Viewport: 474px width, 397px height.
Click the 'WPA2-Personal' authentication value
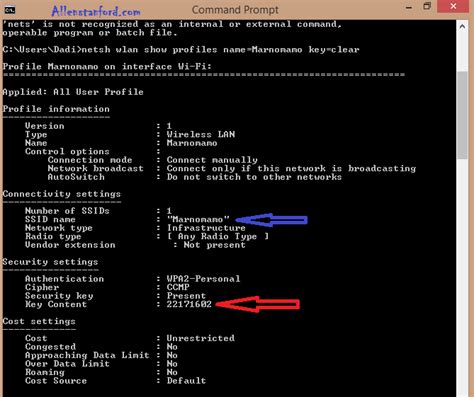pyautogui.click(x=203, y=279)
